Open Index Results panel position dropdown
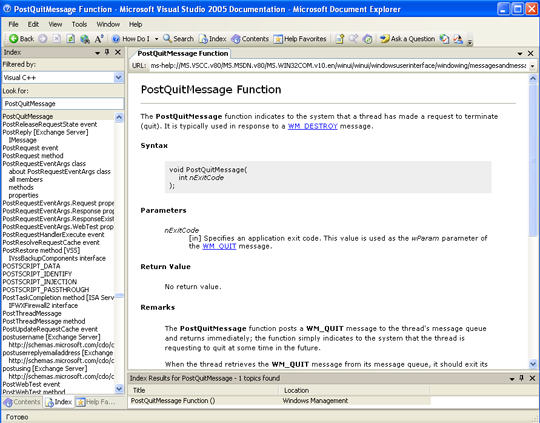 [512, 379]
